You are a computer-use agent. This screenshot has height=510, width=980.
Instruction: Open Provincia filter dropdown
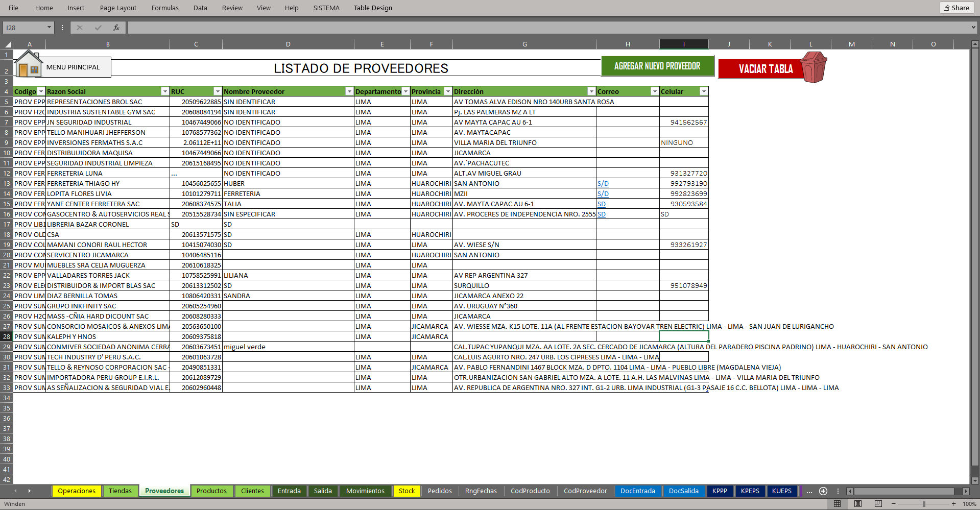(x=448, y=91)
